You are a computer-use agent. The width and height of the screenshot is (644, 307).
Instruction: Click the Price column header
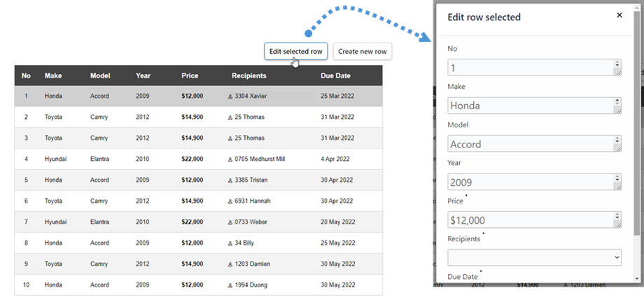click(x=190, y=76)
